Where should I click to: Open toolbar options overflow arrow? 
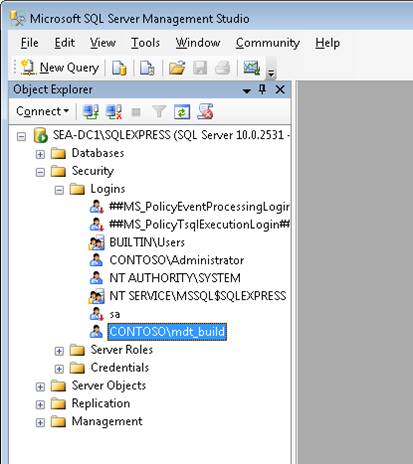coord(271,69)
